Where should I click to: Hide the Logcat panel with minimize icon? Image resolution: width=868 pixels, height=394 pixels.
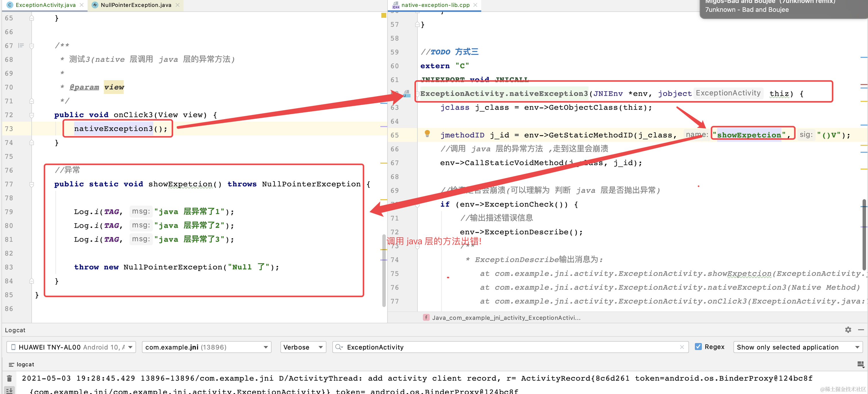tap(861, 330)
